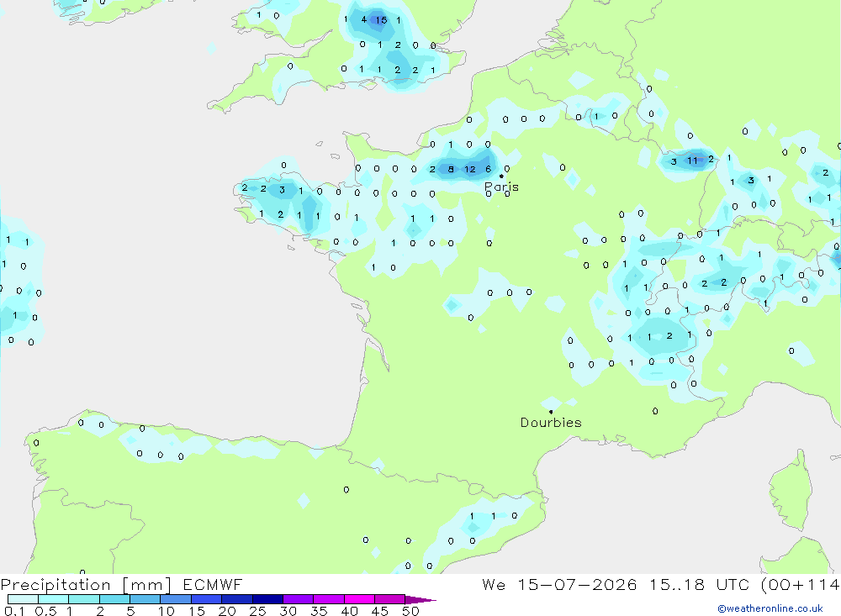841x616 pixels.
Task: Click the 'We 15-07-2026' forecast date
Action: pos(559,584)
